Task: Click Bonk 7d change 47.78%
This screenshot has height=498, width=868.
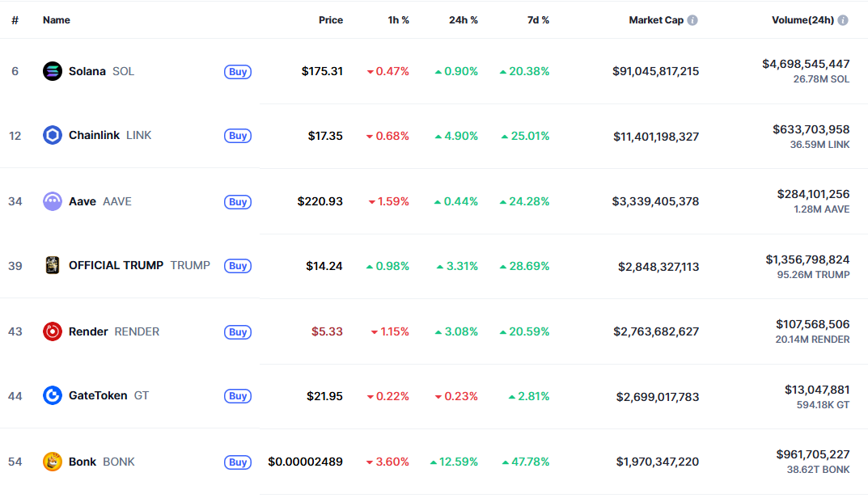Action: [526, 462]
